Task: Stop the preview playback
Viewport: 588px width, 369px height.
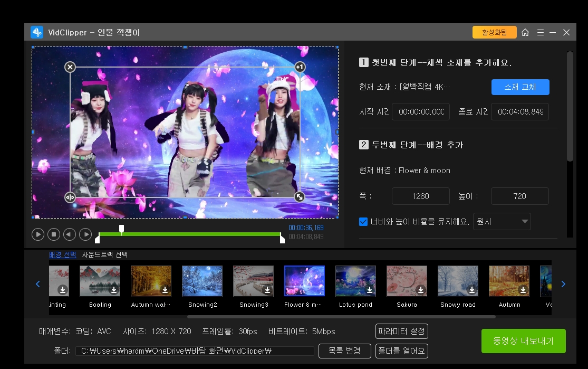Action: 54,234
